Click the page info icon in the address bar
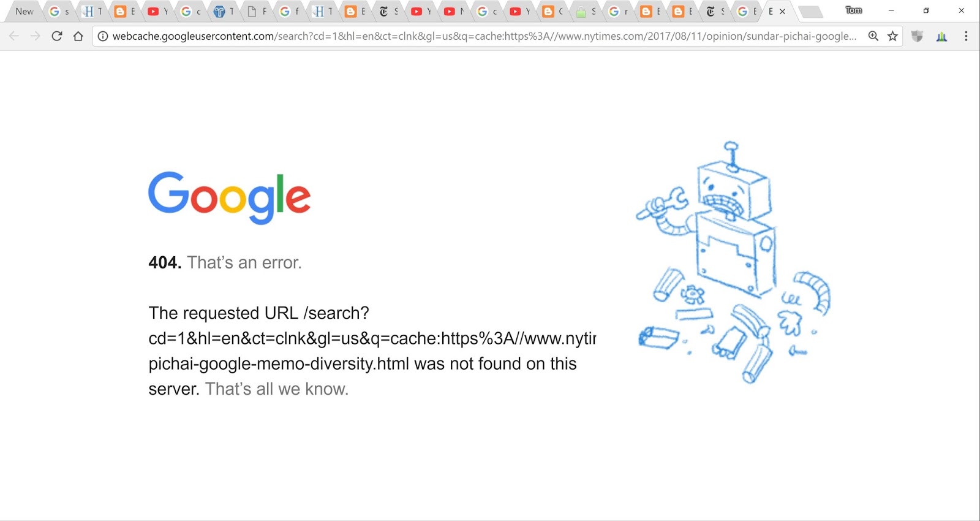Image resolution: width=980 pixels, height=521 pixels. (102, 36)
